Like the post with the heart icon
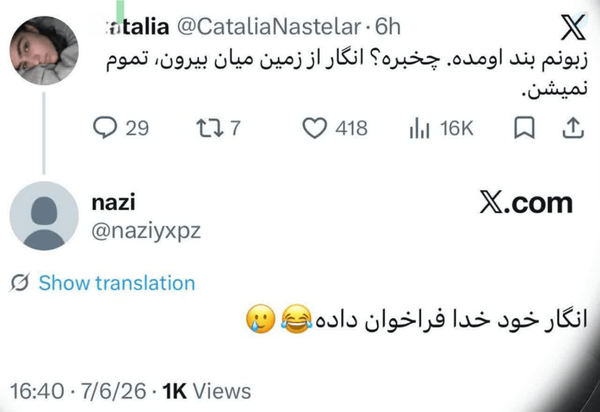Screen dimensions: 600x412 (315, 128)
